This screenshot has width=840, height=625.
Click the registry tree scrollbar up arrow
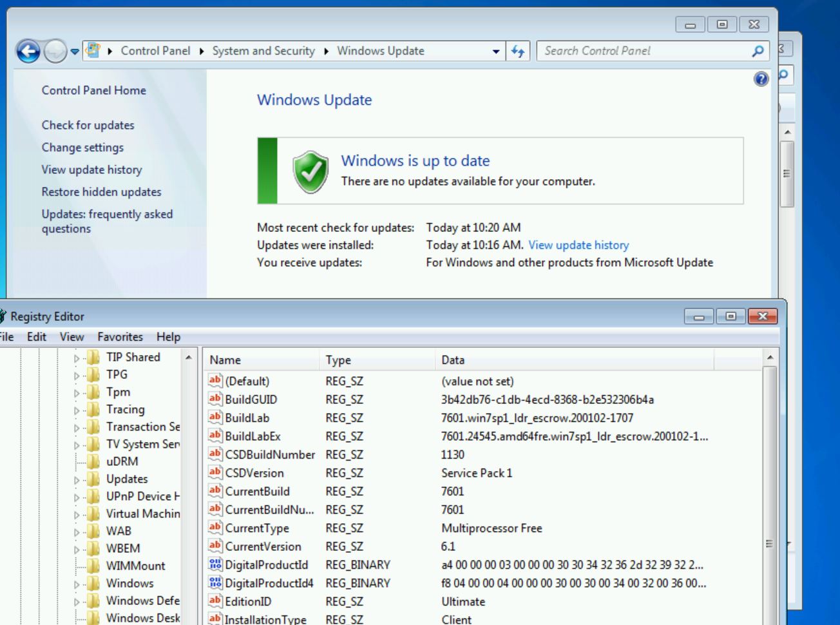point(189,357)
